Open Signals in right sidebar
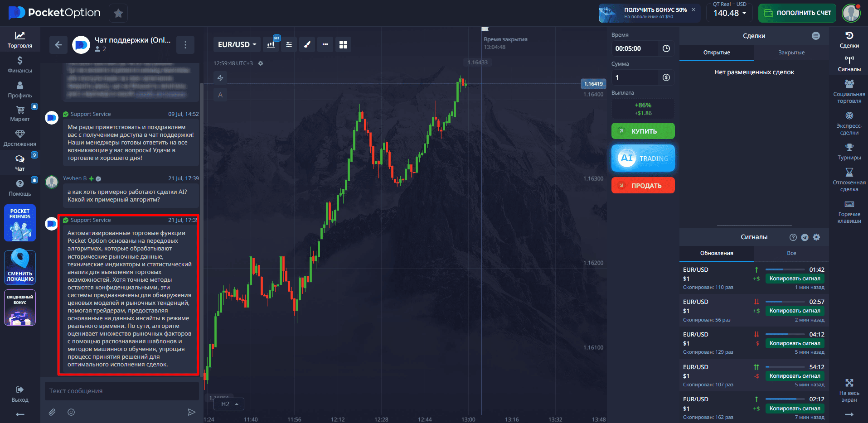The image size is (868, 423). point(849,63)
